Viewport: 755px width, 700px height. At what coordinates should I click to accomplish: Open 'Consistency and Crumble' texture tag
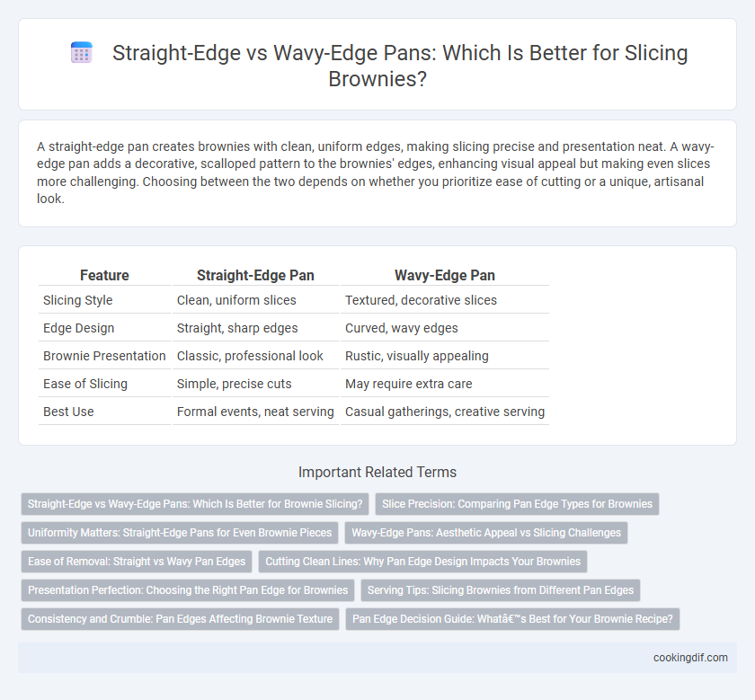tap(180, 619)
